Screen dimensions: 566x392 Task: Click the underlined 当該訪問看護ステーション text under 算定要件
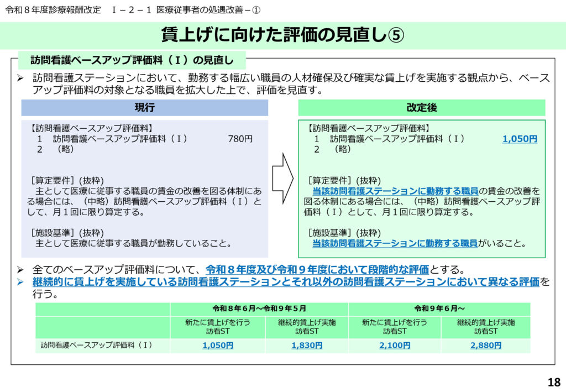[395, 191]
